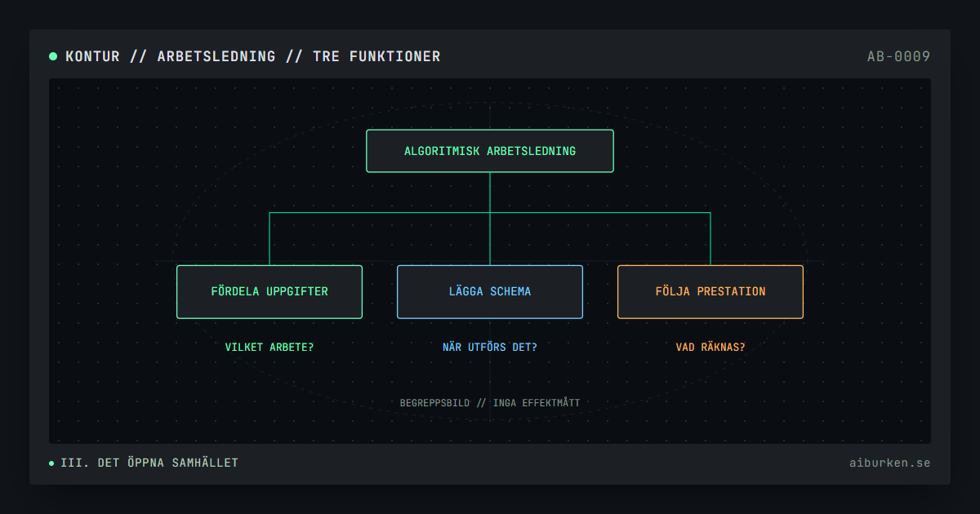Screen dimensions: 980x514
Task: Click the 'VILKET ARBETE?' caption
Action: [x=269, y=347]
